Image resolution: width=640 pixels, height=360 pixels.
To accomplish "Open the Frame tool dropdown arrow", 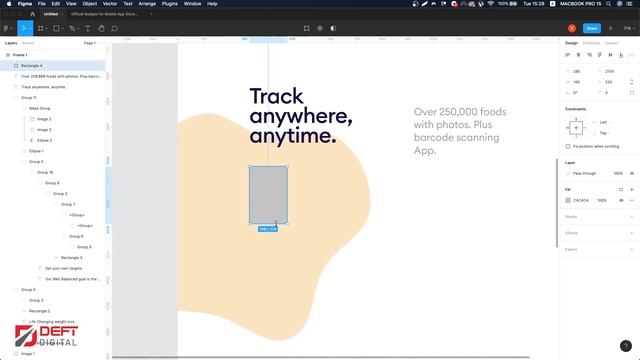I will click(x=47, y=29).
